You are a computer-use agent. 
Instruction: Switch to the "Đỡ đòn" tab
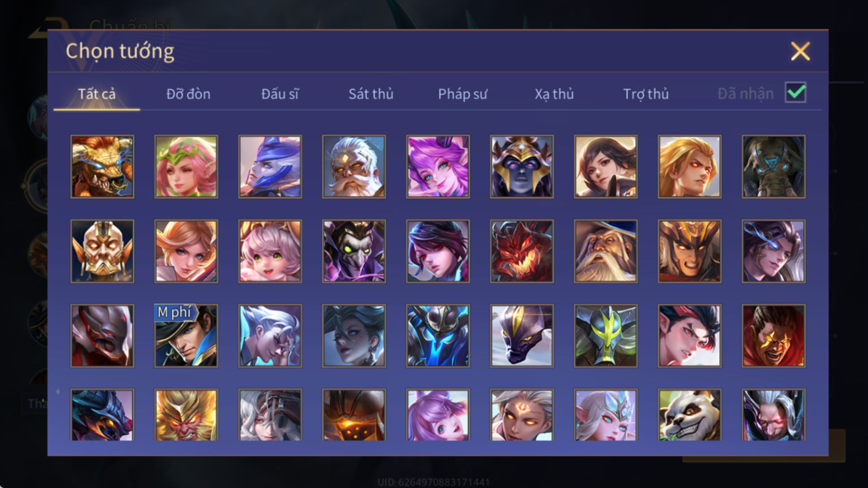188,94
